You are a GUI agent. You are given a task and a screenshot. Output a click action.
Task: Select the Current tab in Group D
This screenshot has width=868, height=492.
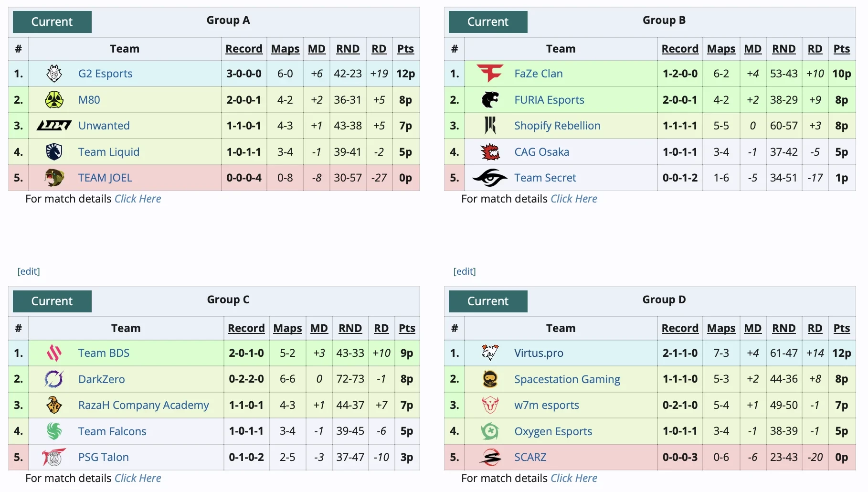(488, 301)
